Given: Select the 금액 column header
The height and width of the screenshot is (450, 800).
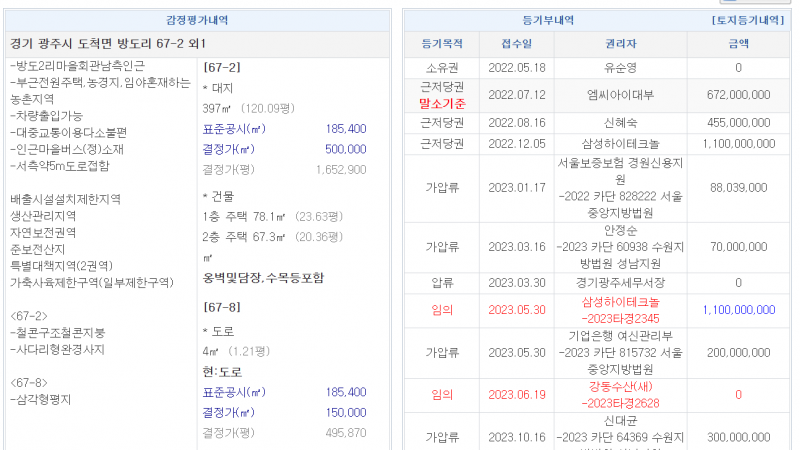Looking at the screenshot, I should [738, 44].
